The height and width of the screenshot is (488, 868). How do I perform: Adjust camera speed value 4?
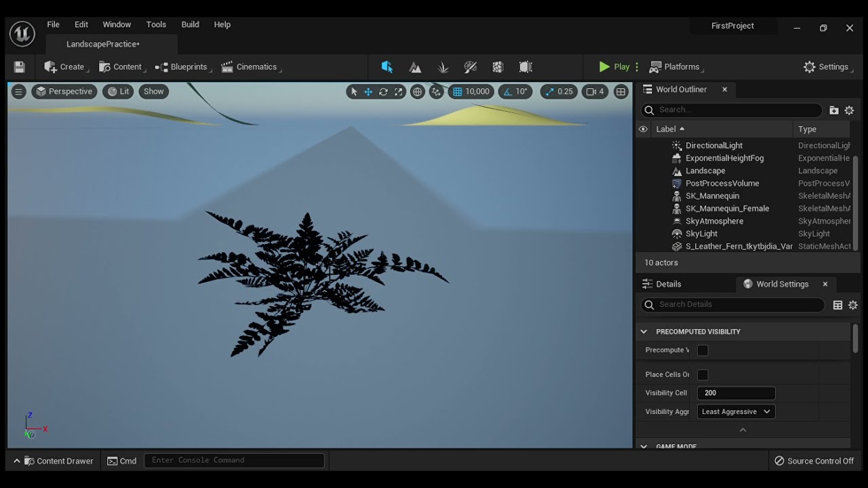click(x=595, y=91)
